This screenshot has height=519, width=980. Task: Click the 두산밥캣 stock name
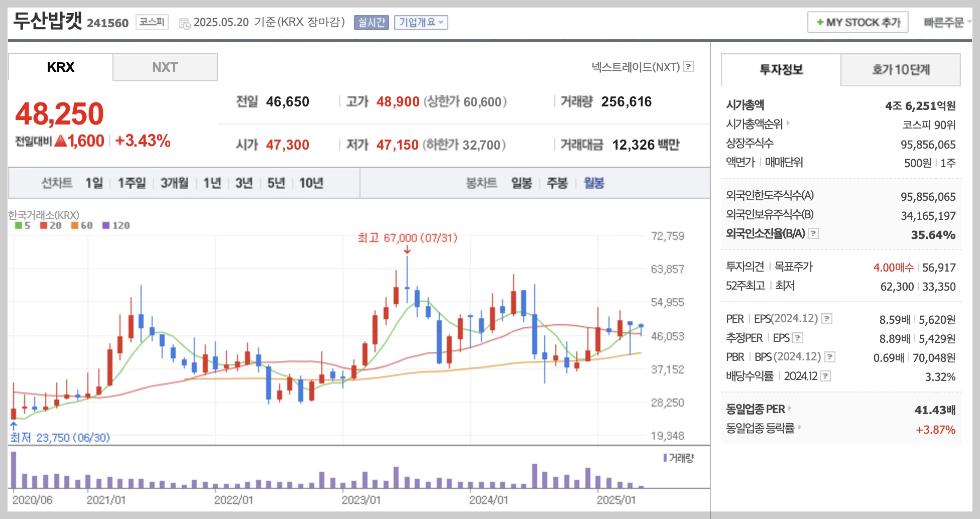coord(48,21)
